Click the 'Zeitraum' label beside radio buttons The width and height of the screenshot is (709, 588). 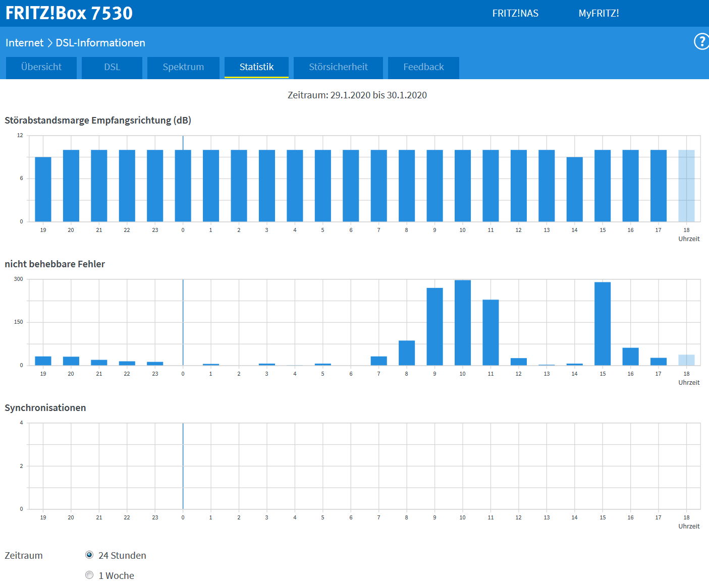[x=24, y=555]
